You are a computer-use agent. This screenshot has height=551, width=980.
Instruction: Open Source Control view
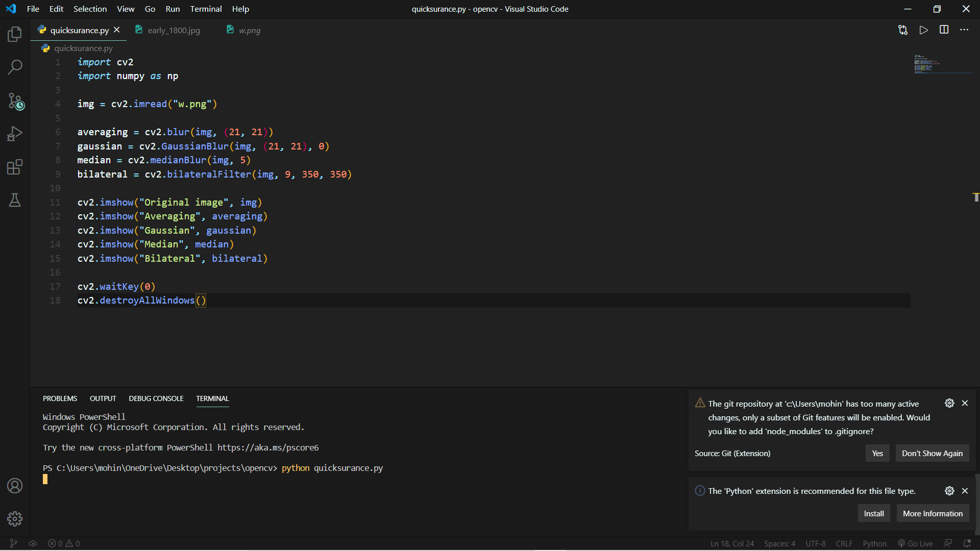(x=15, y=101)
